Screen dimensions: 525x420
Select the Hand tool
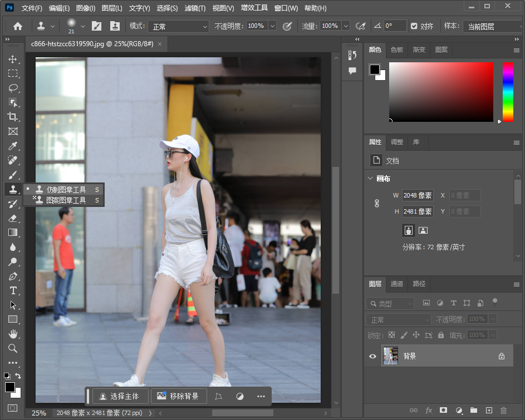[x=13, y=334]
